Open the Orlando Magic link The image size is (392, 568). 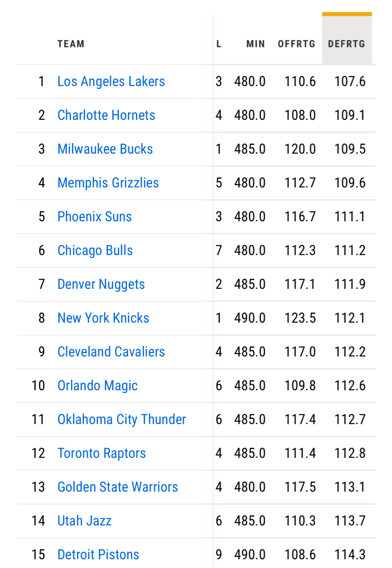pyautogui.click(x=98, y=385)
